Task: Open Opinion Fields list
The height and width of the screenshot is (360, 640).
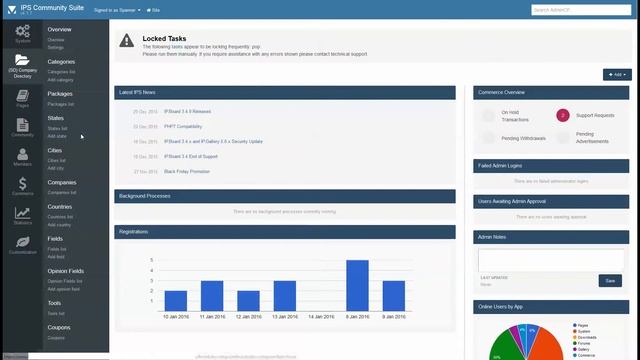Action: click(x=65, y=281)
